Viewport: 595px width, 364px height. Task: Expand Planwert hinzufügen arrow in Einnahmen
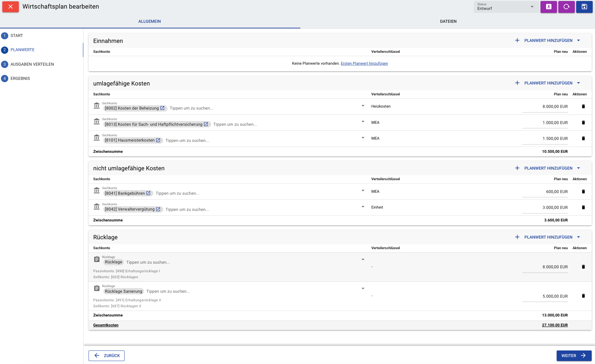pos(578,41)
